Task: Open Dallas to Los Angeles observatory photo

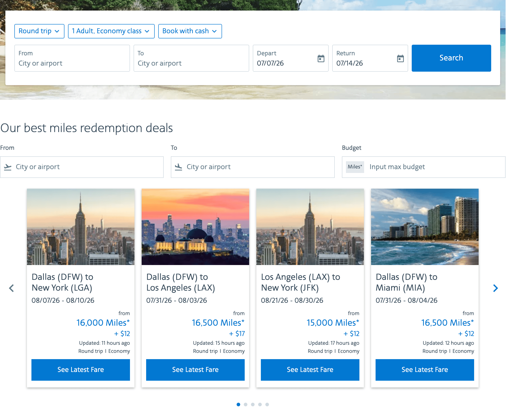Action: click(x=195, y=227)
